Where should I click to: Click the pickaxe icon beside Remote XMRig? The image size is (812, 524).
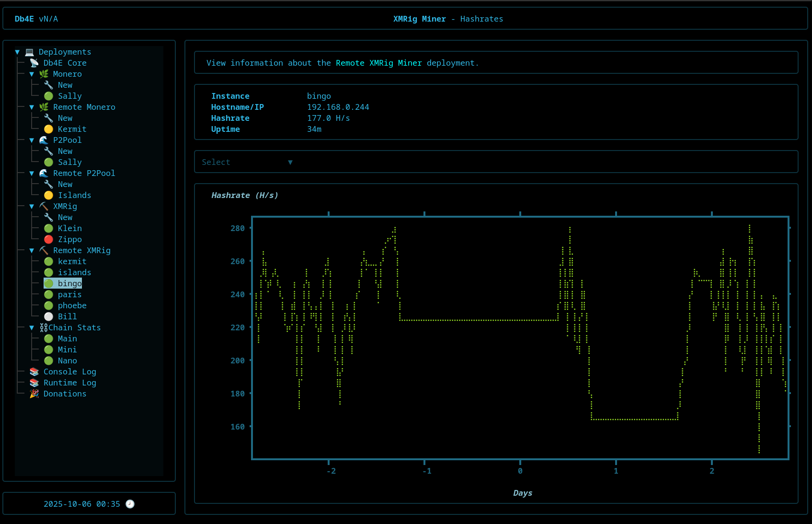(44, 250)
